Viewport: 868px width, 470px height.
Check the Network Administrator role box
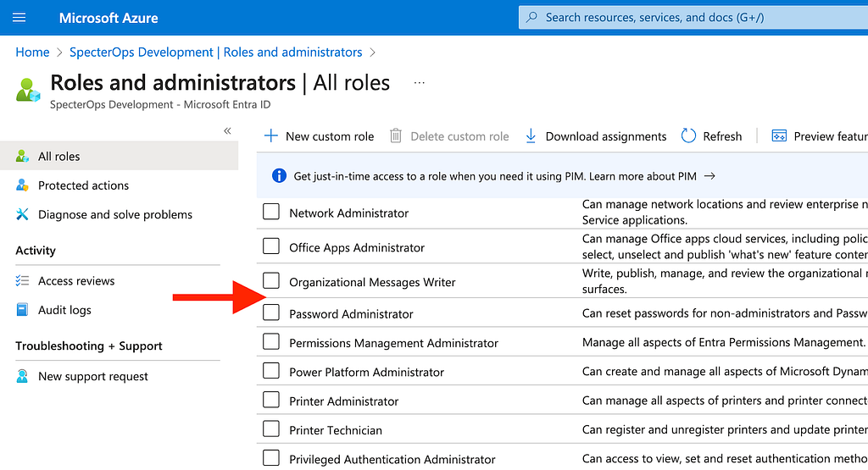[271, 212]
